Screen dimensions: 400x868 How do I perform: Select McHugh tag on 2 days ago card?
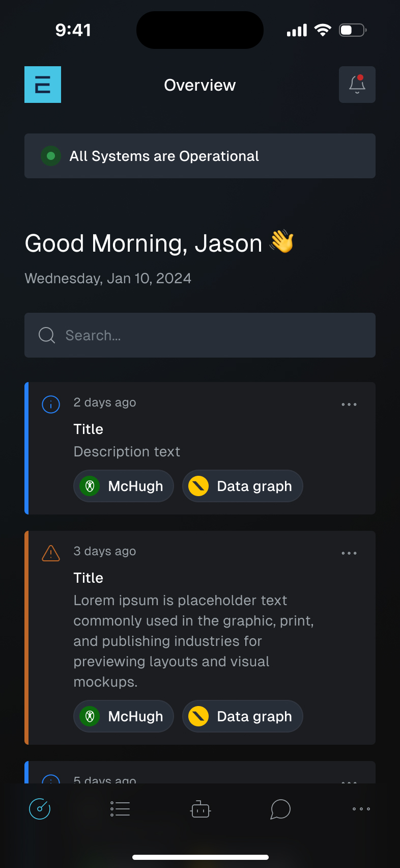tap(124, 486)
